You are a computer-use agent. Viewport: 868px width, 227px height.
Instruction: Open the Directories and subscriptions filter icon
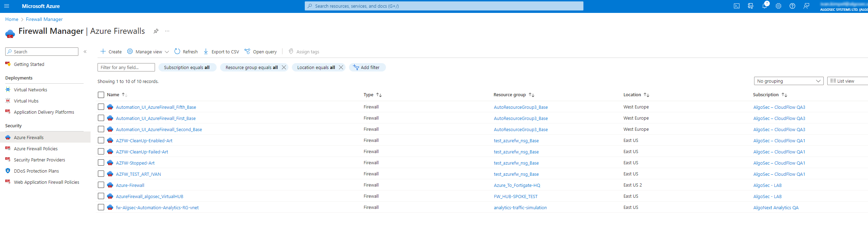(751, 6)
